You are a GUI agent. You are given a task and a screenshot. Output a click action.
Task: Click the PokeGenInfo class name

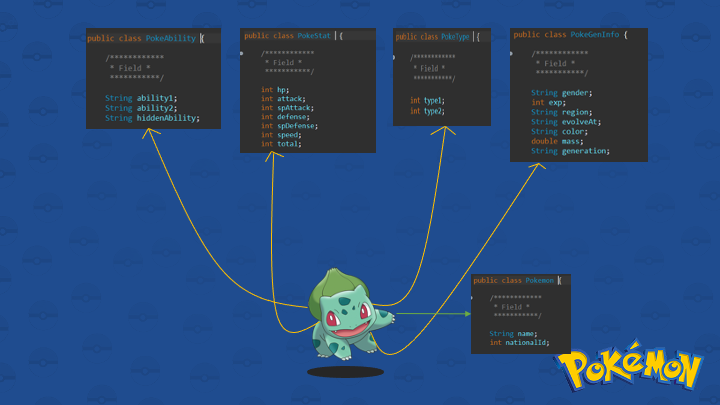[x=595, y=35]
